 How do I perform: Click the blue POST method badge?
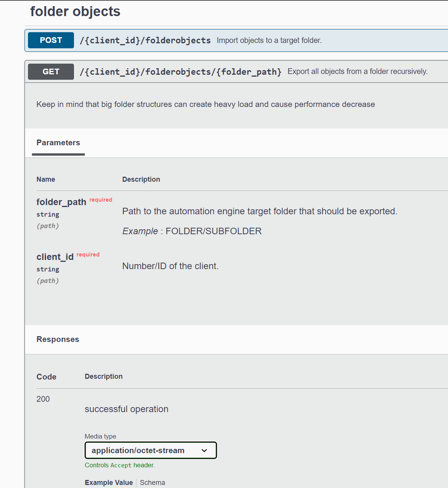click(x=51, y=40)
